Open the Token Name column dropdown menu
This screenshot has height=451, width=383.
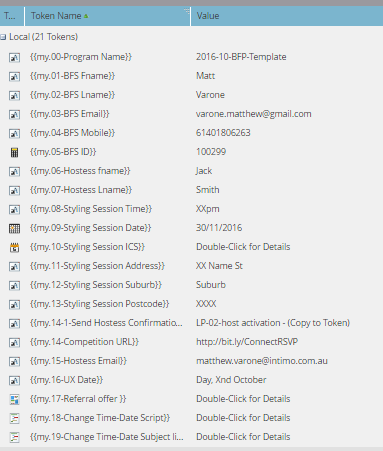(186, 11)
